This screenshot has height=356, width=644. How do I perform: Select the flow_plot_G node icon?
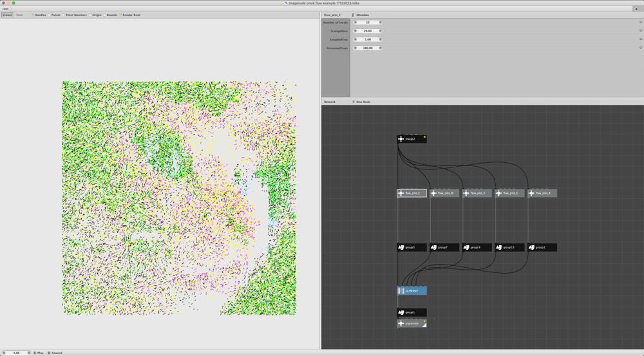[498, 193]
